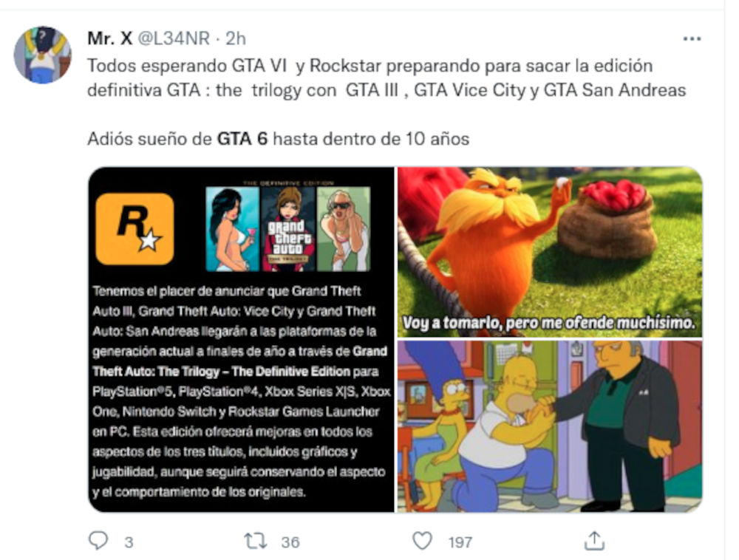The width and height of the screenshot is (739, 560).
Task: Click the bold GTA 6 text
Action: [x=242, y=139]
